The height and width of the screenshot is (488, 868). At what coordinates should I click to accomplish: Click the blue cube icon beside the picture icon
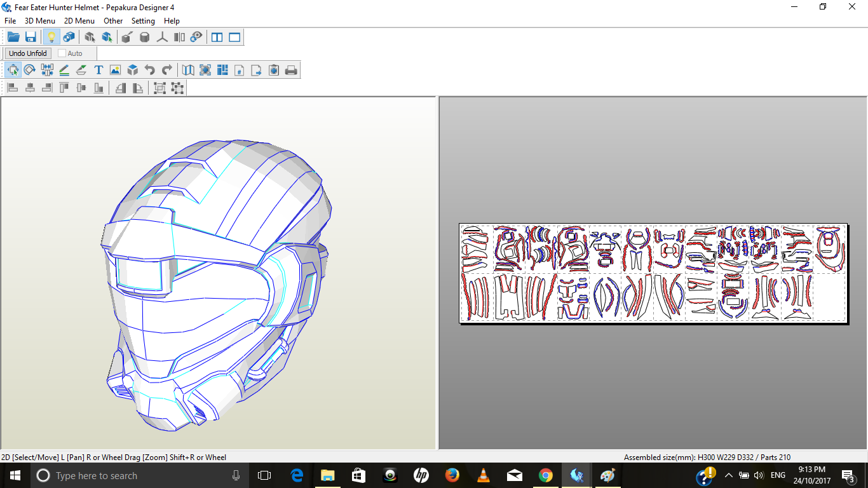[x=132, y=70]
